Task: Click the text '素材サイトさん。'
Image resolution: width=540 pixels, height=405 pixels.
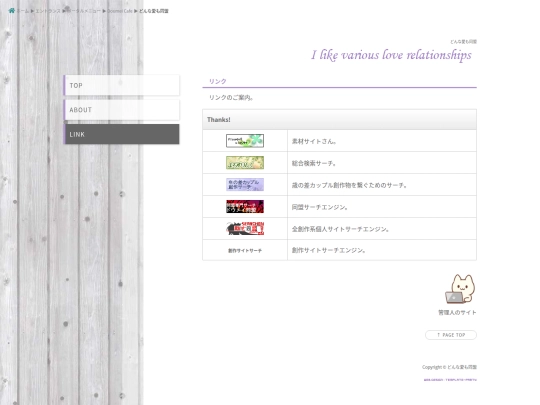Action: coord(314,141)
